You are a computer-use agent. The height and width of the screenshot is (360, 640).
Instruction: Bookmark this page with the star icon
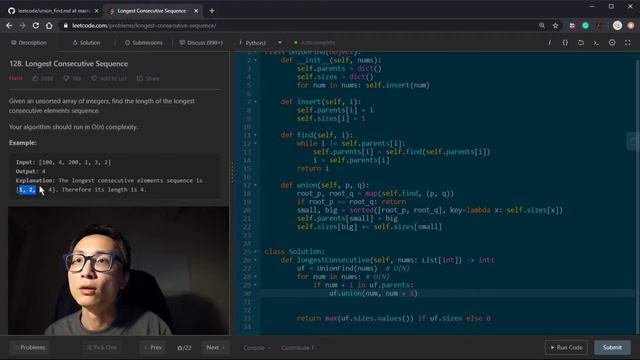(x=555, y=25)
